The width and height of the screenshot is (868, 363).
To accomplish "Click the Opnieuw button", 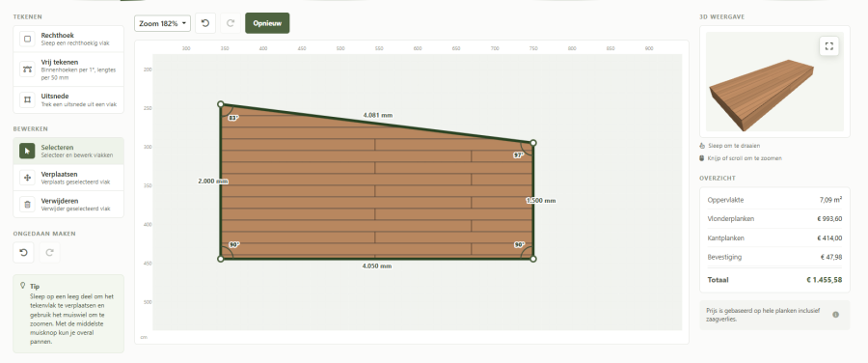I will [x=267, y=23].
